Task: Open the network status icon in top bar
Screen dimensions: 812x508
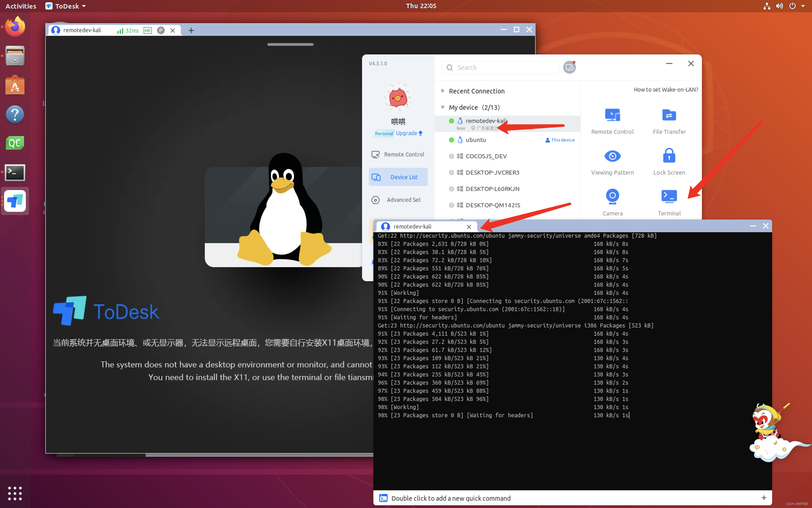Action: coord(767,6)
